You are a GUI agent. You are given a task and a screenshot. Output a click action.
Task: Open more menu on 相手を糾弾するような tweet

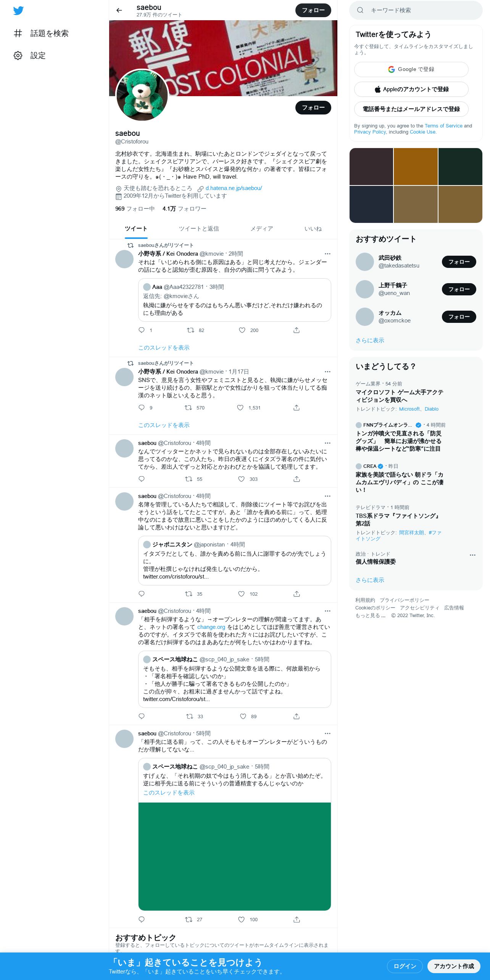pos(327,611)
